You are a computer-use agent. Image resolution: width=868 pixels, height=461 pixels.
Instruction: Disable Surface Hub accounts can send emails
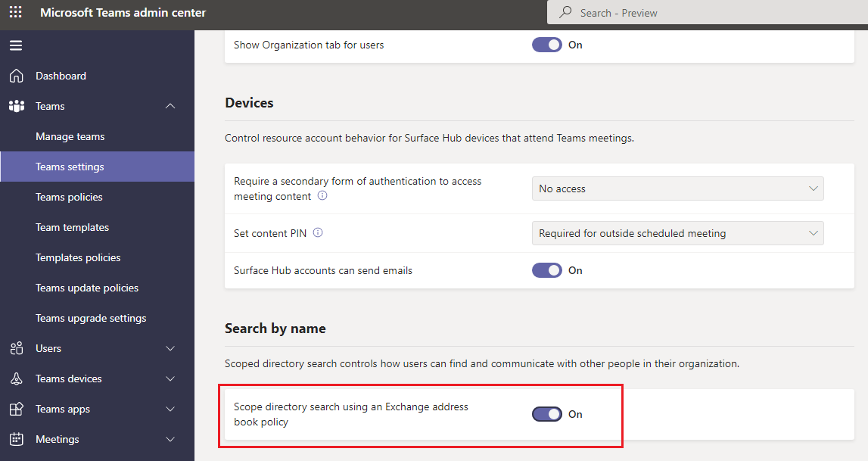point(546,270)
